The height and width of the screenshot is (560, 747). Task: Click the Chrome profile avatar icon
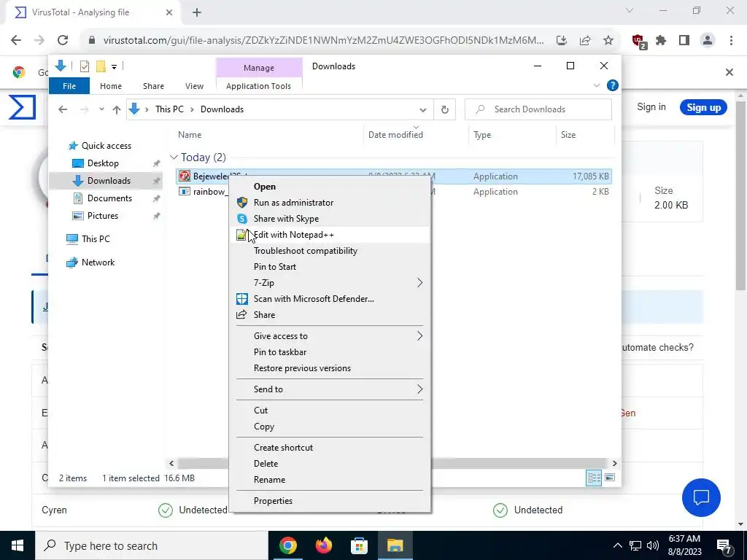click(708, 41)
